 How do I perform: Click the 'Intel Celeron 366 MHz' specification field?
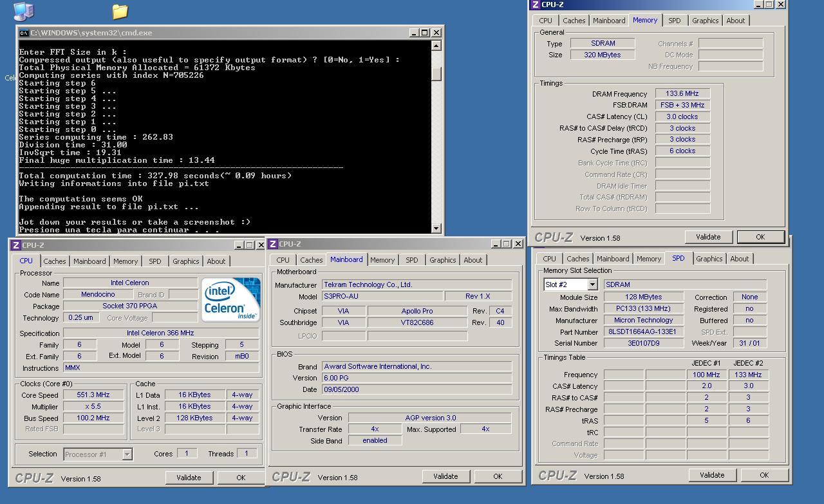click(161, 333)
